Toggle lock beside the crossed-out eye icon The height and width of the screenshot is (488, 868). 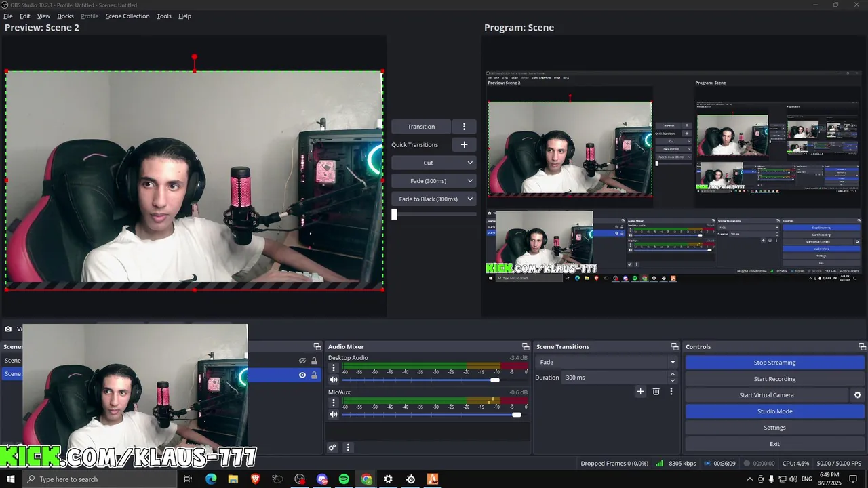[x=314, y=361]
